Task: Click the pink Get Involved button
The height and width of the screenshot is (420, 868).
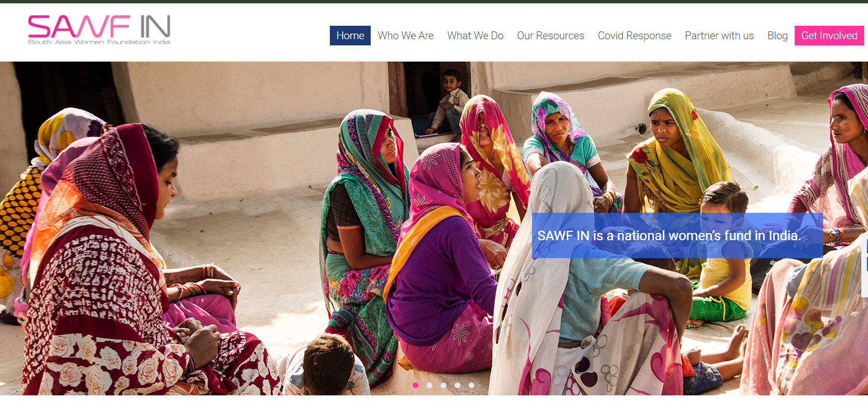Action: (x=829, y=35)
